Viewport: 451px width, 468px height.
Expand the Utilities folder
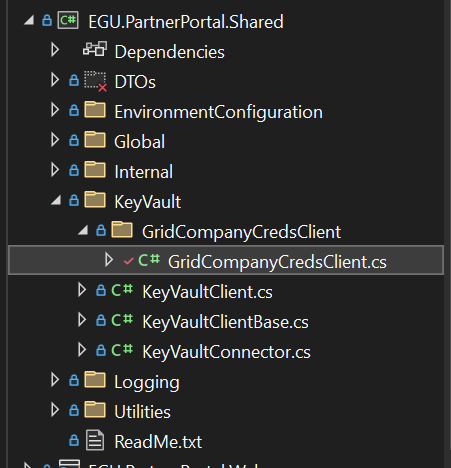[x=55, y=410]
